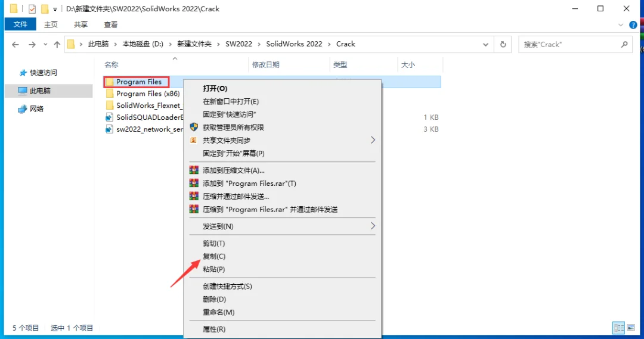Click 本地磁盘 (D:) breadcrumb segment

click(x=143, y=44)
